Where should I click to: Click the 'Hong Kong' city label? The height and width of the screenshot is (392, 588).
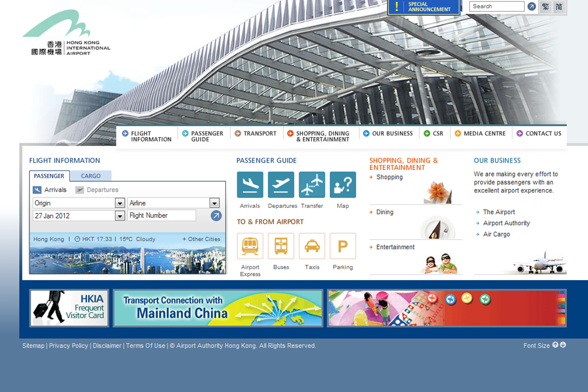[49, 239]
